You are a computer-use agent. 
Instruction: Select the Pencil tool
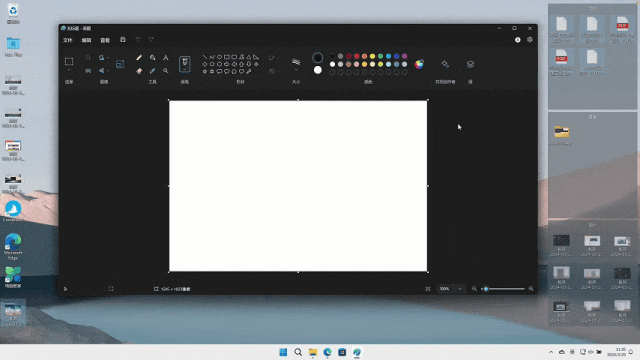tap(139, 58)
